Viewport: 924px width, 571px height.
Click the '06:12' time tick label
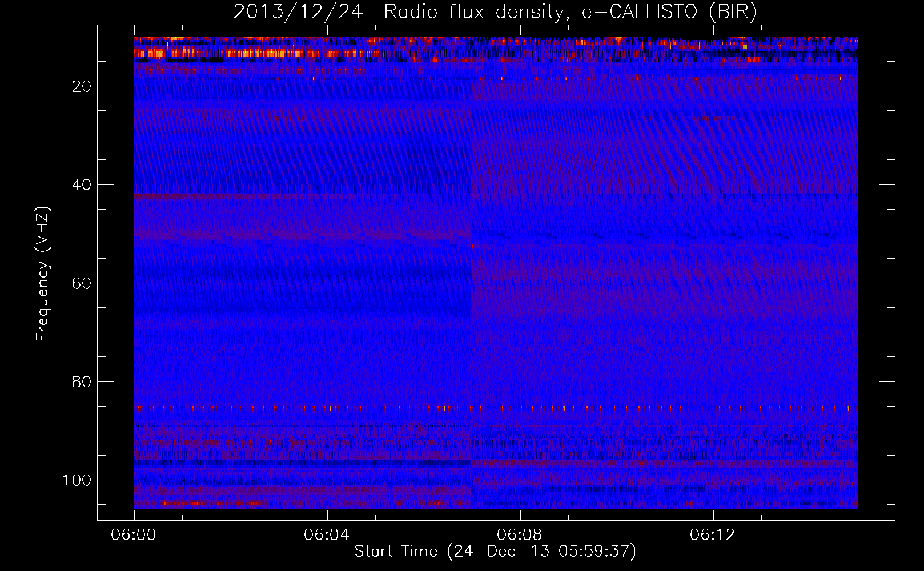point(713,535)
